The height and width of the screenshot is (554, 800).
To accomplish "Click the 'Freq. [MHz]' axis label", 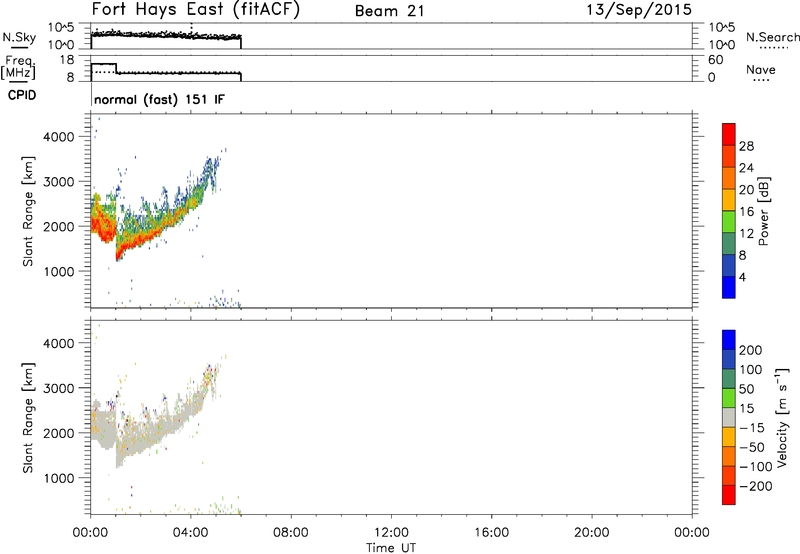I will pos(19,68).
